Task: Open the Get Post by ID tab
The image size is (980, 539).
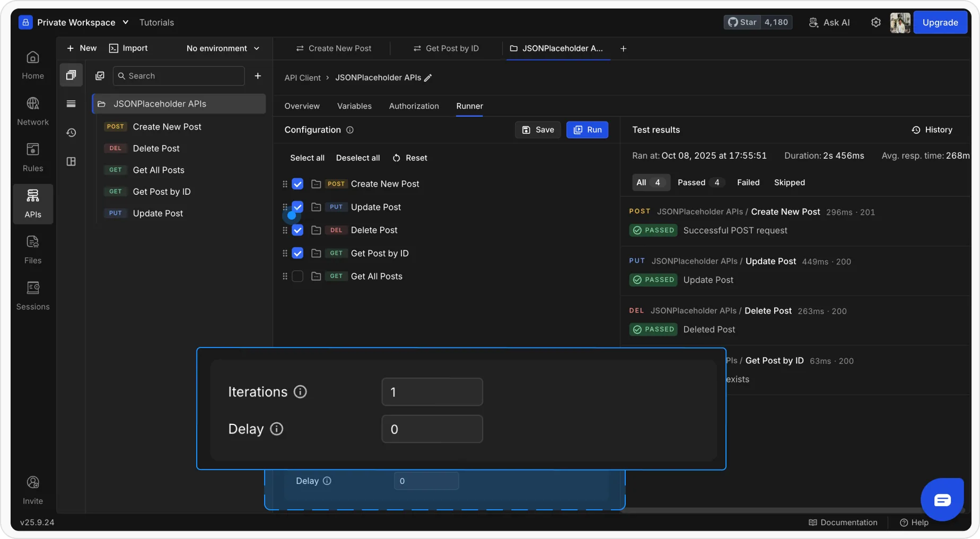Action: click(446, 48)
